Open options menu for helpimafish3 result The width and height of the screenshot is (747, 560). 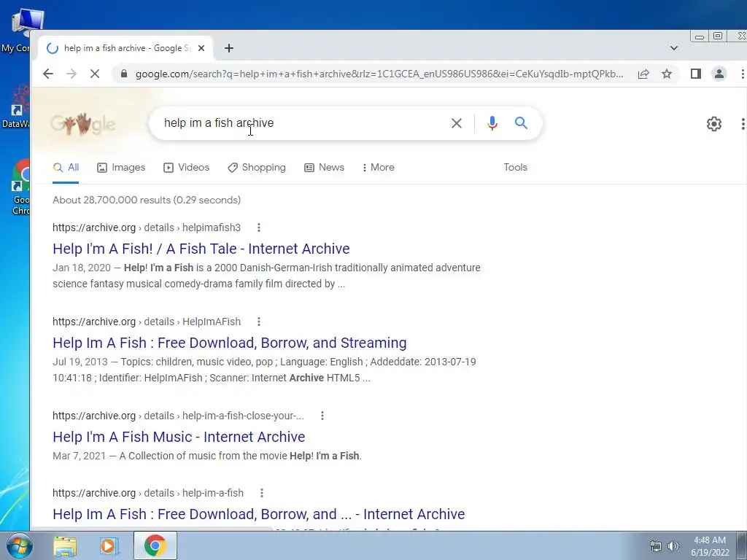click(x=259, y=227)
